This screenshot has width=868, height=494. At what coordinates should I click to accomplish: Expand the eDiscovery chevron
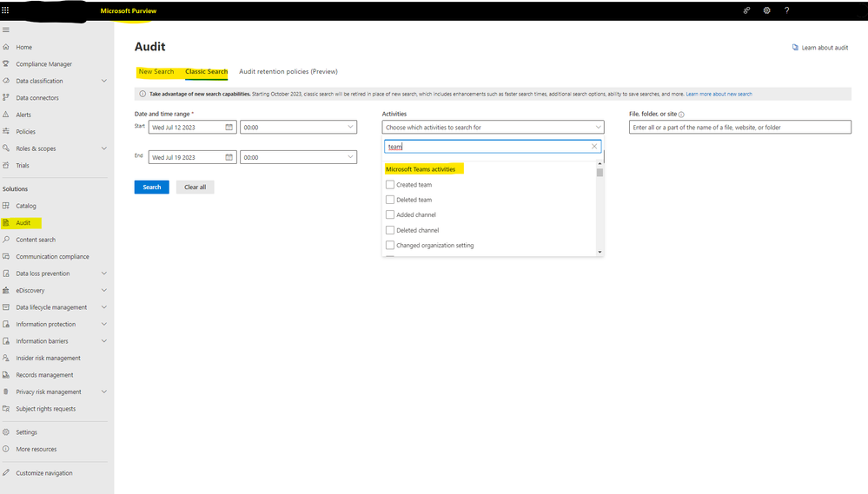click(103, 291)
